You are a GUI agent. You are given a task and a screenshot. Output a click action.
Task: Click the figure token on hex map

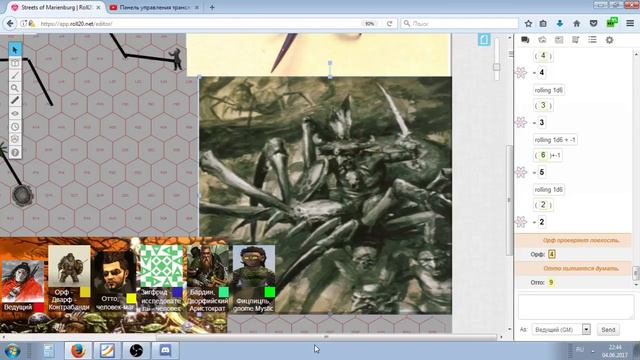click(176, 59)
